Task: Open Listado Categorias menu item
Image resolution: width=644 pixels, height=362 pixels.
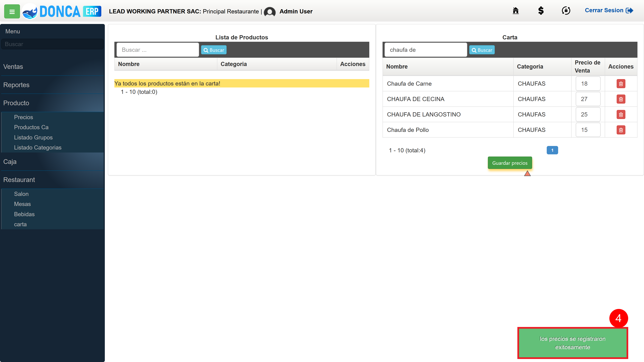Action: pyautogui.click(x=38, y=147)
